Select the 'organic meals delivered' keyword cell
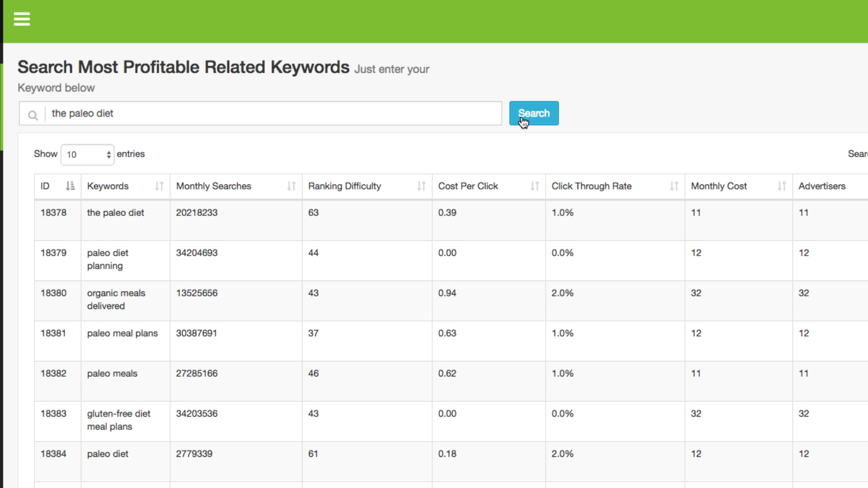 point(116,300)
